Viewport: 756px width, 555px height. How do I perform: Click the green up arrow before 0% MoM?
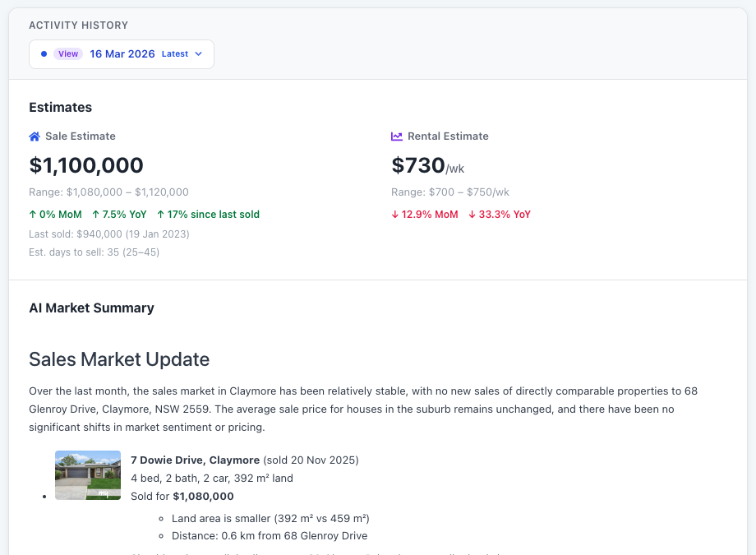click(32, 215)
